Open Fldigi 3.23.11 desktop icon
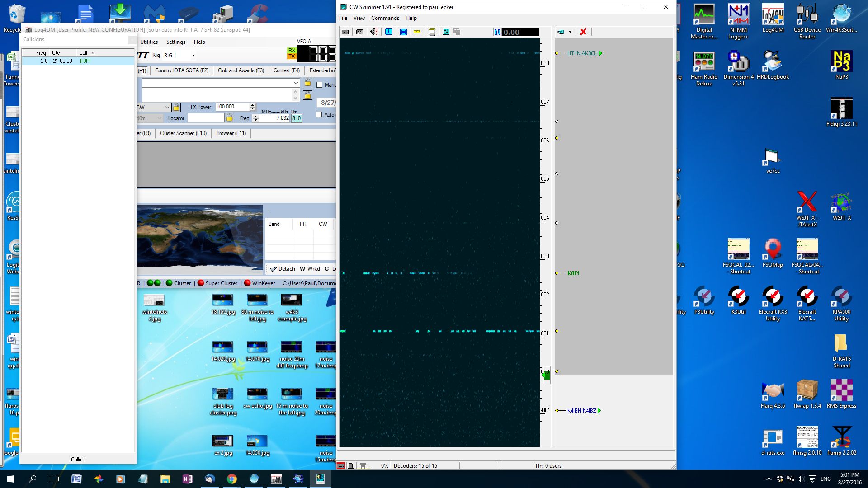The width and height of the screenshot is (868, 488). [x=841, y=112]
